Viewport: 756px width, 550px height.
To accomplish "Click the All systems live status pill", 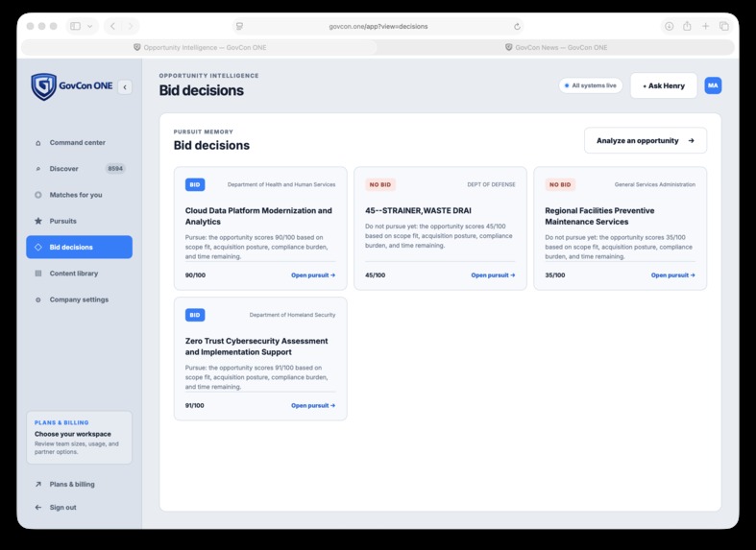I will pos(591,85).
